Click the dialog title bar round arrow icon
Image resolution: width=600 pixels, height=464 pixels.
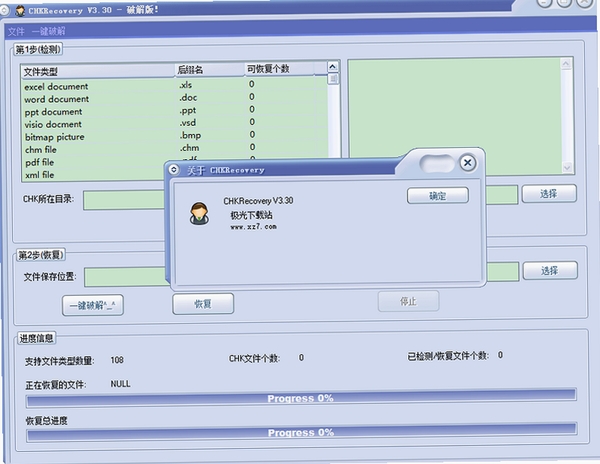coord(173,169)
